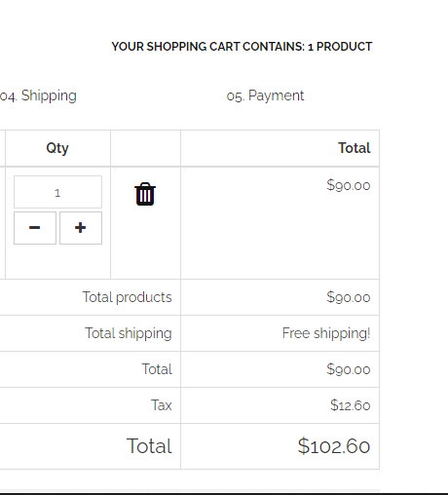This screenshot has width=448, height=495.
Task: Click the Total products $90.00 amount
Action: coord(349,297)
